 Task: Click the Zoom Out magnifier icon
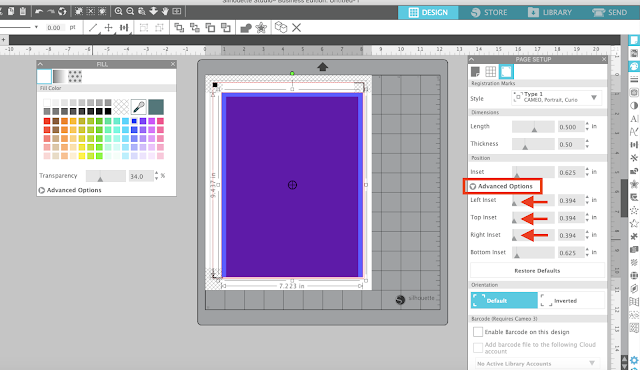tap(130, 11)
